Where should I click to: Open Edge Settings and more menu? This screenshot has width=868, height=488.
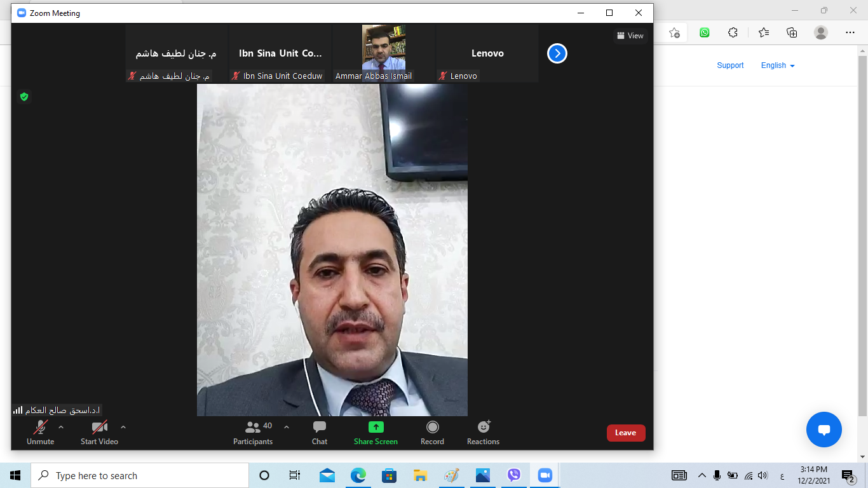pos(850,32)
